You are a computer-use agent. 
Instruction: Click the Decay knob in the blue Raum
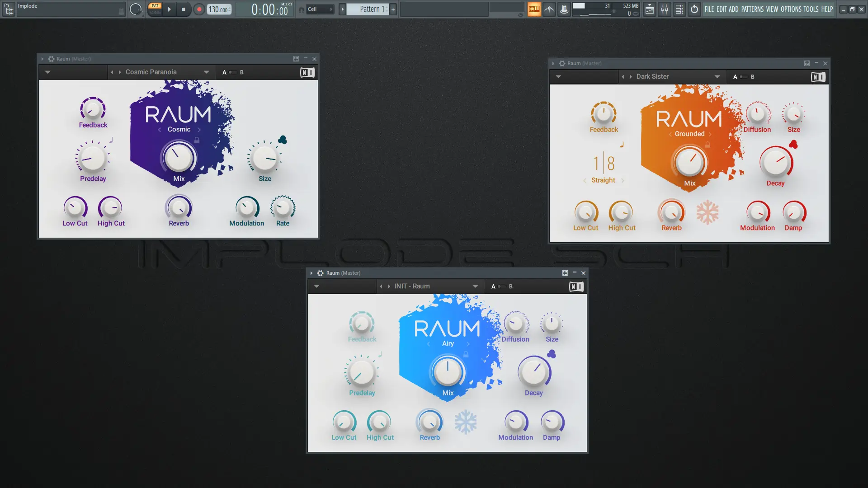(534, 372)
